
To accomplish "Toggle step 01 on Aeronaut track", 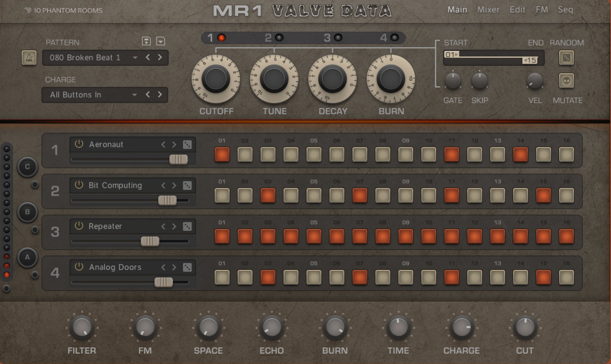I will click(x=222, y=154).
